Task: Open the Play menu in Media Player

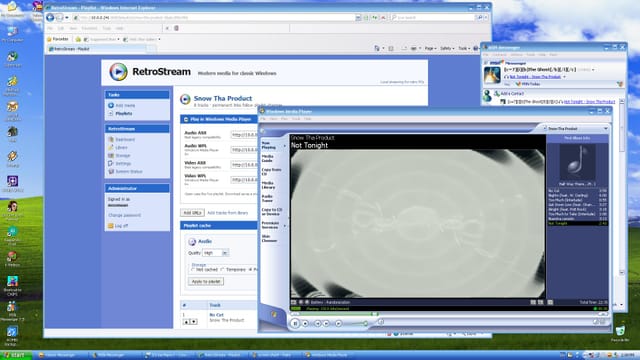Action: (x=284, y=119)
